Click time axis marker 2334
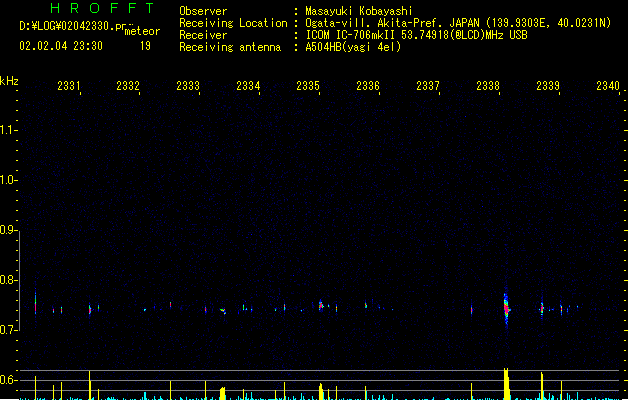 (x=248, y=86)
